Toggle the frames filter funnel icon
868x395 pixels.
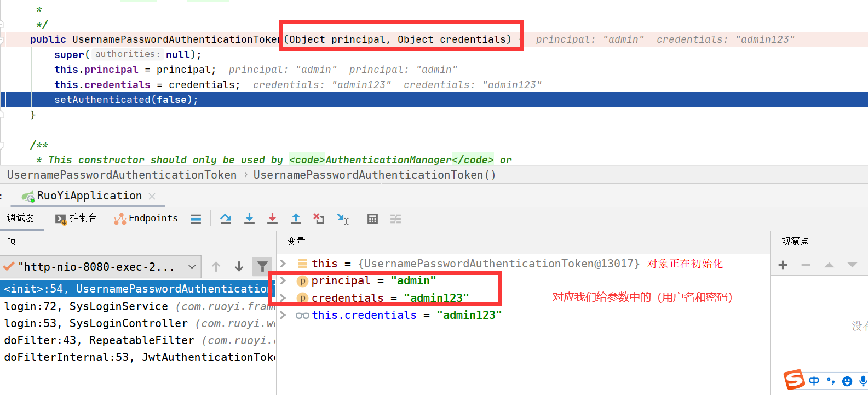pos(262,267)
